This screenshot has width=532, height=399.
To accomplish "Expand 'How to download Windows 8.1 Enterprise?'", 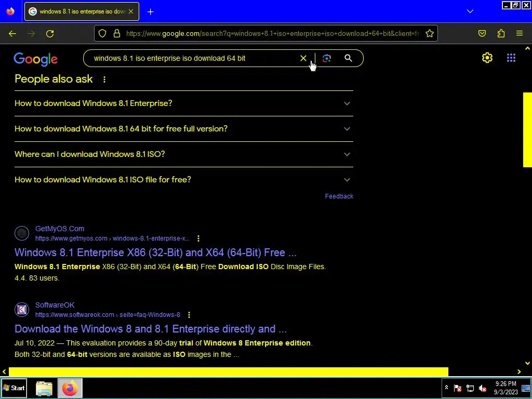I will (184, 103).
